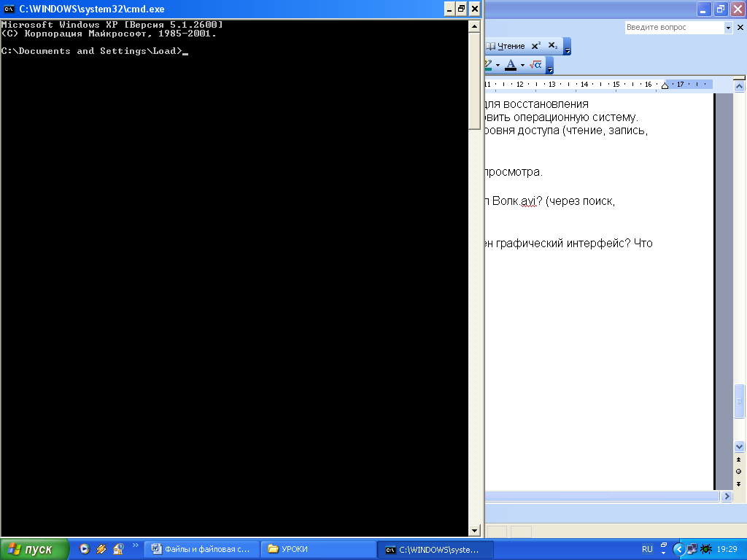This screenshot has height=560, width=747.
Task: Click the font color A icon
Action: coord(511,65)
